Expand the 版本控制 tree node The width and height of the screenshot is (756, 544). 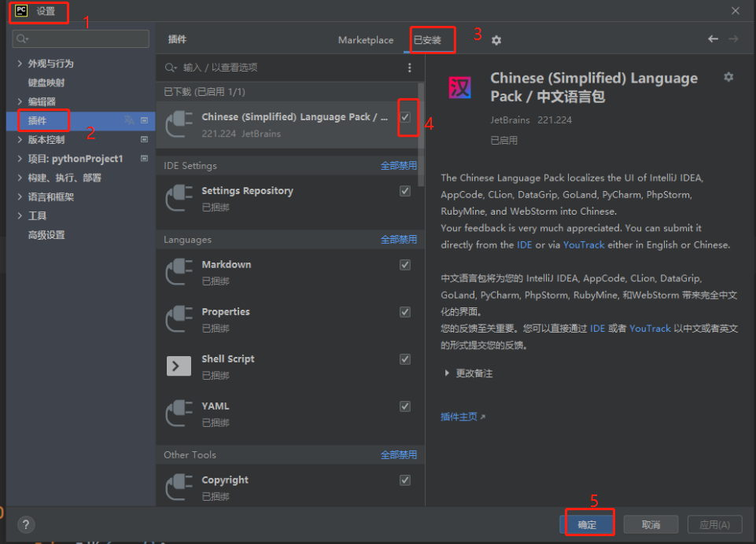[20, 139]
